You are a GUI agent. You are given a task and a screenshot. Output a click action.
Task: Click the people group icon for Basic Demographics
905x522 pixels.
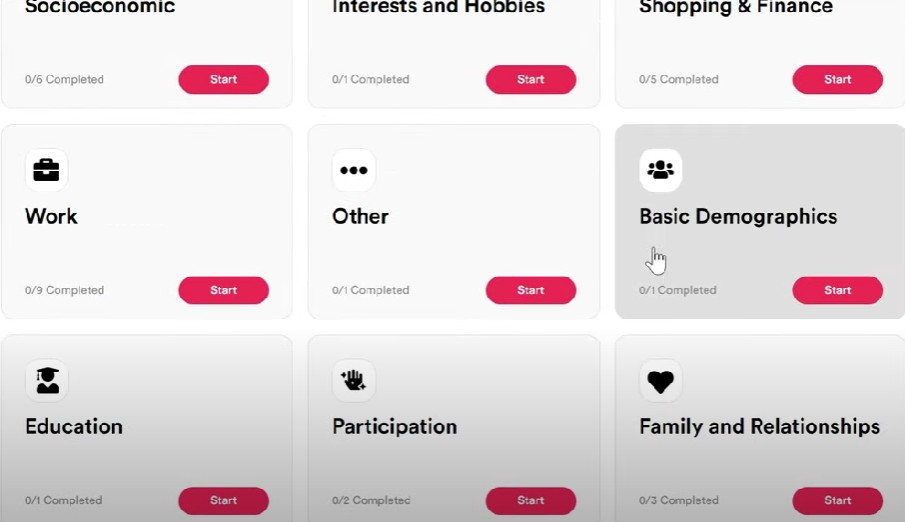pos(661,170)
